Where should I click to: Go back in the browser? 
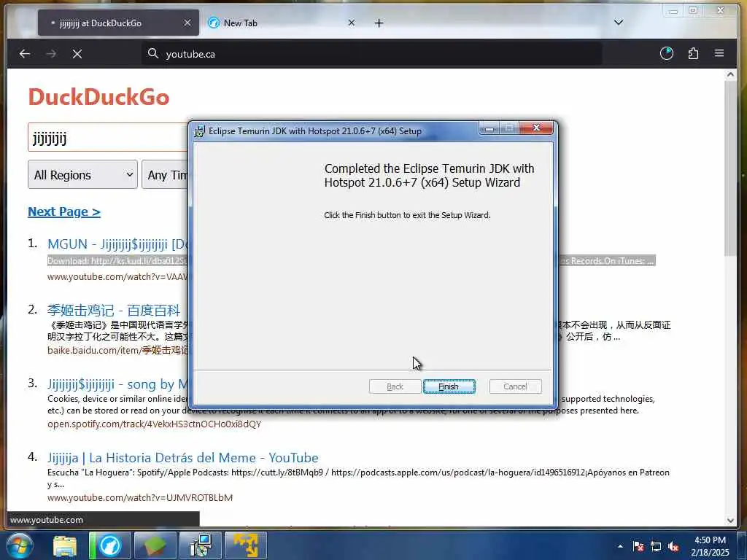(25, 54)
